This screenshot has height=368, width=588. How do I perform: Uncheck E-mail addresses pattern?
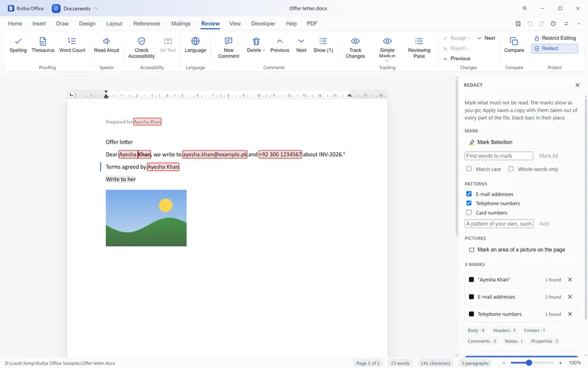pos(468,194)
